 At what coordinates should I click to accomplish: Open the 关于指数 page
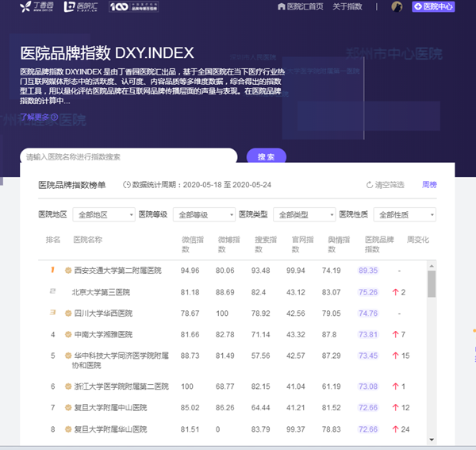point(347,6)
